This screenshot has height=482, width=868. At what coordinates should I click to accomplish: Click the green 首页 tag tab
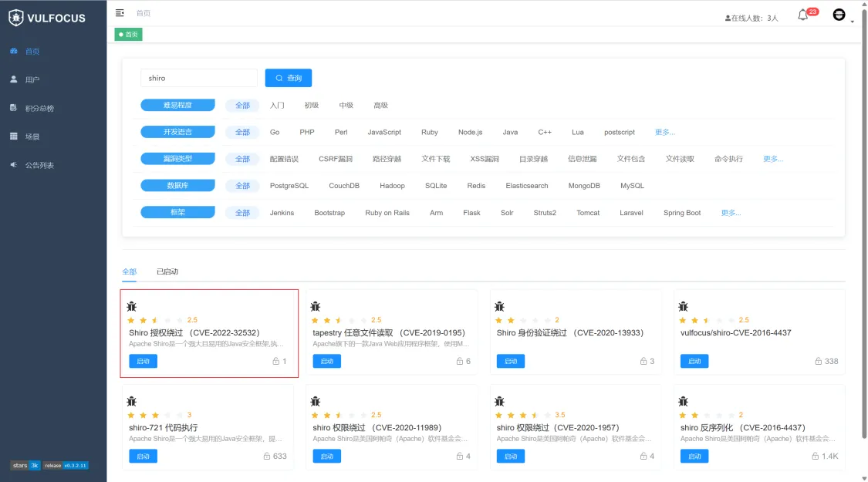pos(128,34)
